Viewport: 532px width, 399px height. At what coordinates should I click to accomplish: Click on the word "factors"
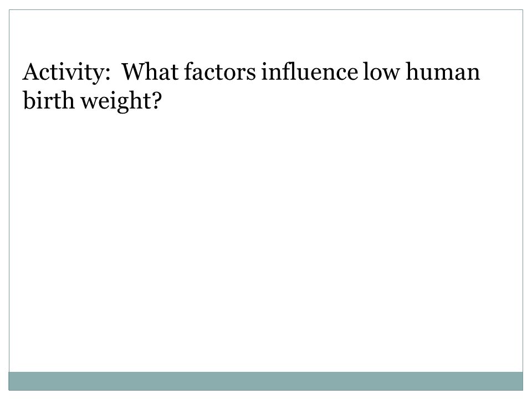(220, 71)
